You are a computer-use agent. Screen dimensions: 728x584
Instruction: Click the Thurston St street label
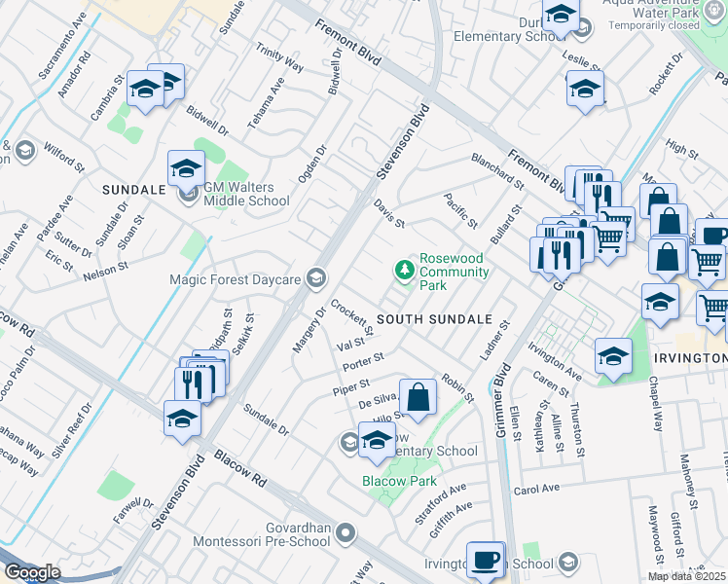pyautogui.click(x=577, y=429)
